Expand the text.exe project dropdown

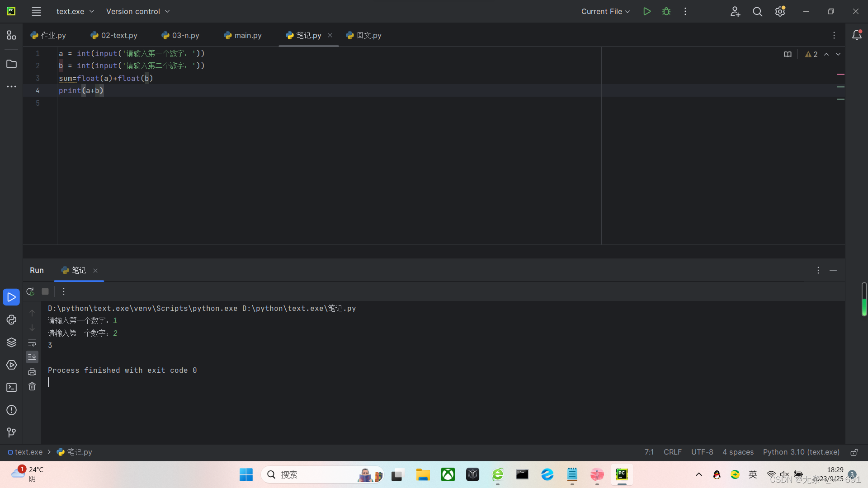75,11
